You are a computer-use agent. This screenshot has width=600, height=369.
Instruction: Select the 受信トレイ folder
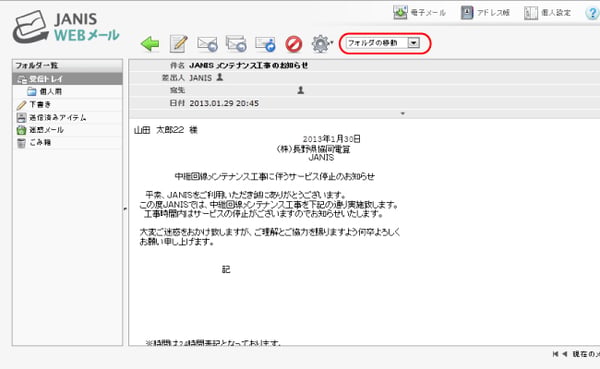coord(68,79)
